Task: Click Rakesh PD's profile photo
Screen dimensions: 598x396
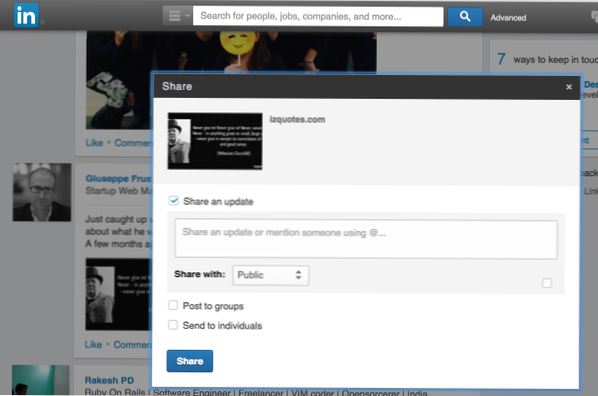Action: point(40,380)
